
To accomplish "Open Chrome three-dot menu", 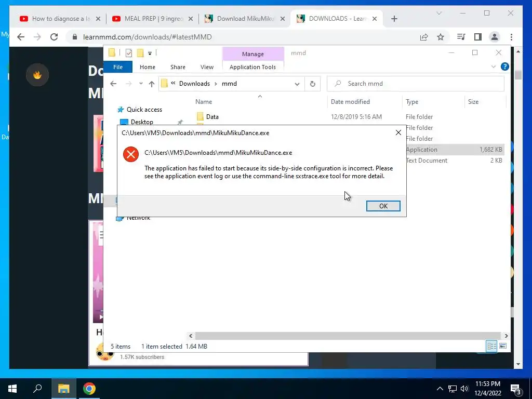I will [511, 37].
